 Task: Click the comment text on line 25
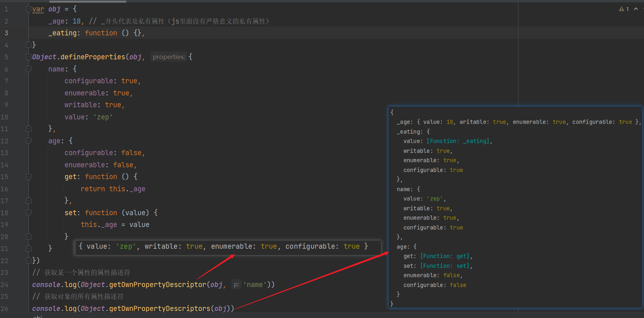(x=78, y=297)
